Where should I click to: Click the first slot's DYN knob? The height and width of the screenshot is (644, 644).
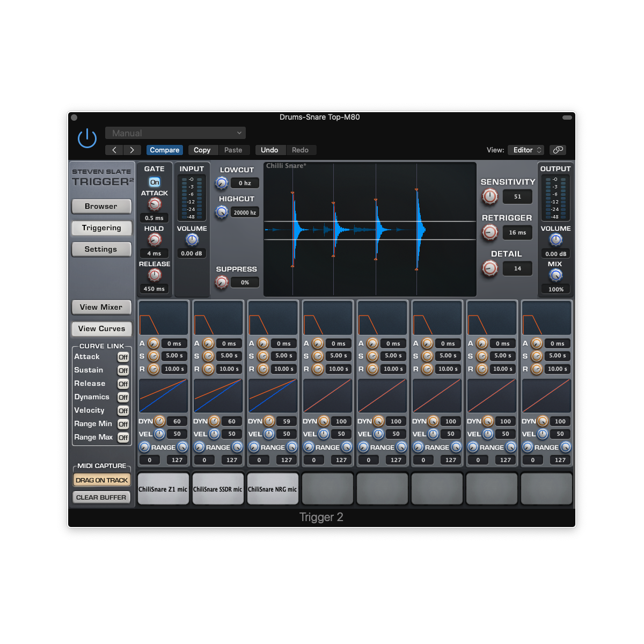tap(159, 421)
